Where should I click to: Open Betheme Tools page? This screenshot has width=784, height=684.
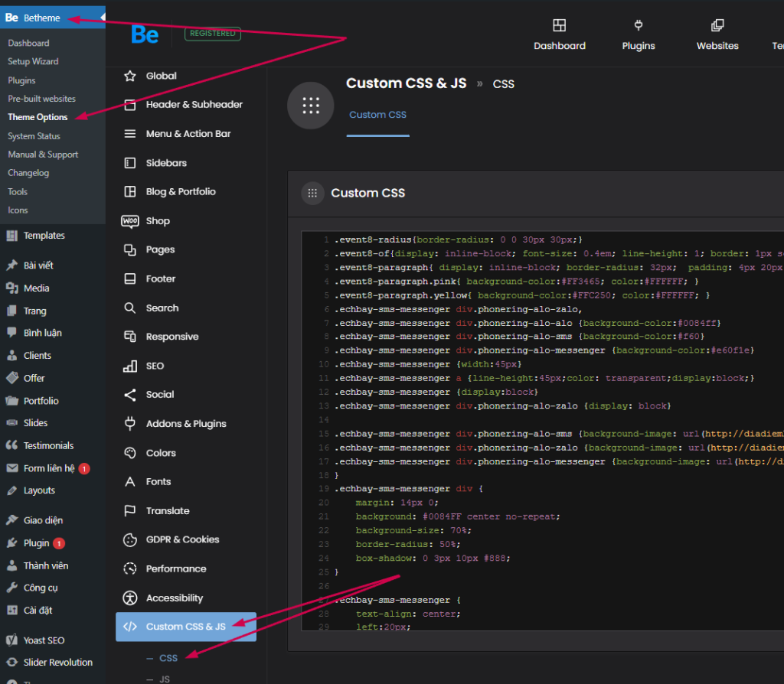(x=18, y=192)
